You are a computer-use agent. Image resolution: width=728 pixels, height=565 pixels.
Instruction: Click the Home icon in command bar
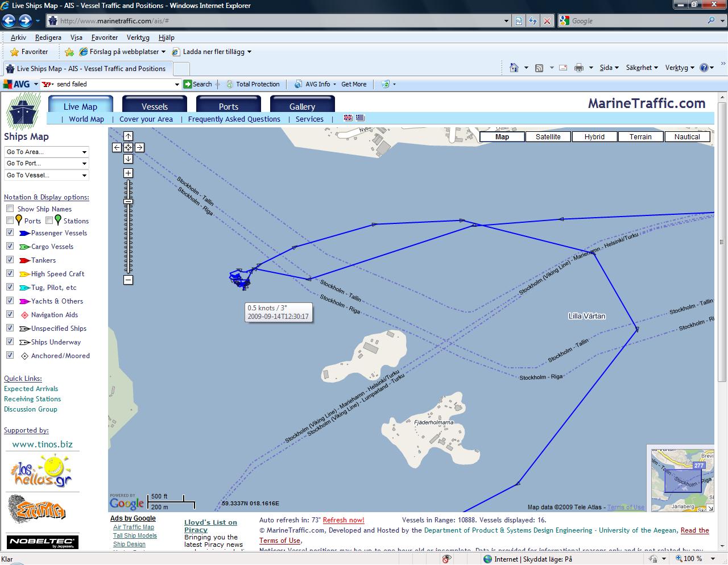click(x=514, y=68)
